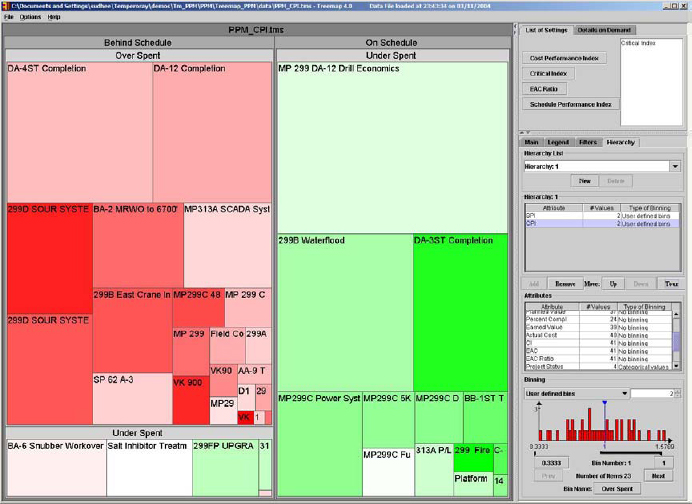Select the Earned Value attribute row

coord(598,327)
